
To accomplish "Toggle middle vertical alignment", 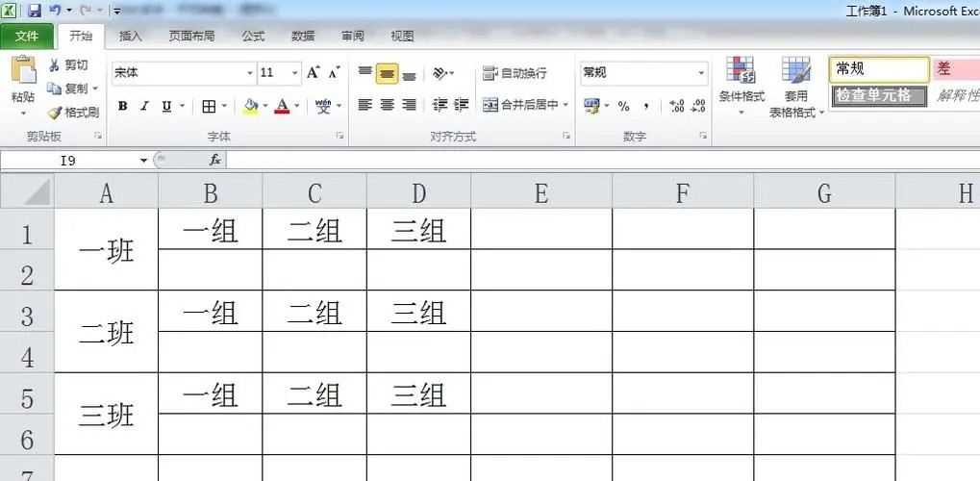I will pyautogui.click(x=387, y=74).
